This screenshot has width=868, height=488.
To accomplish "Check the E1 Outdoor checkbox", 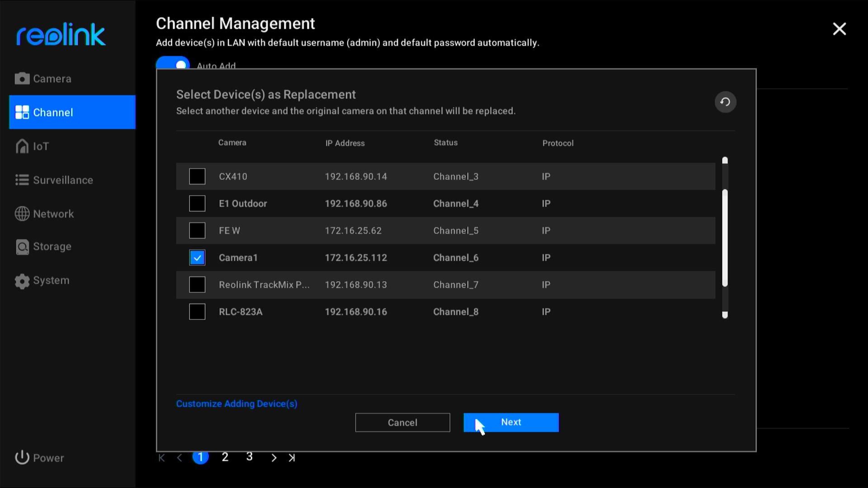I will [x=197, y=203].
